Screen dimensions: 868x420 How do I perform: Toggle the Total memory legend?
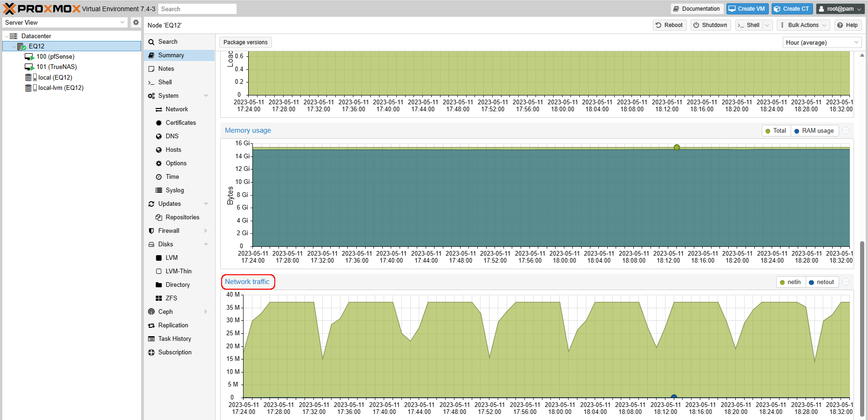(x=775, y=131)
